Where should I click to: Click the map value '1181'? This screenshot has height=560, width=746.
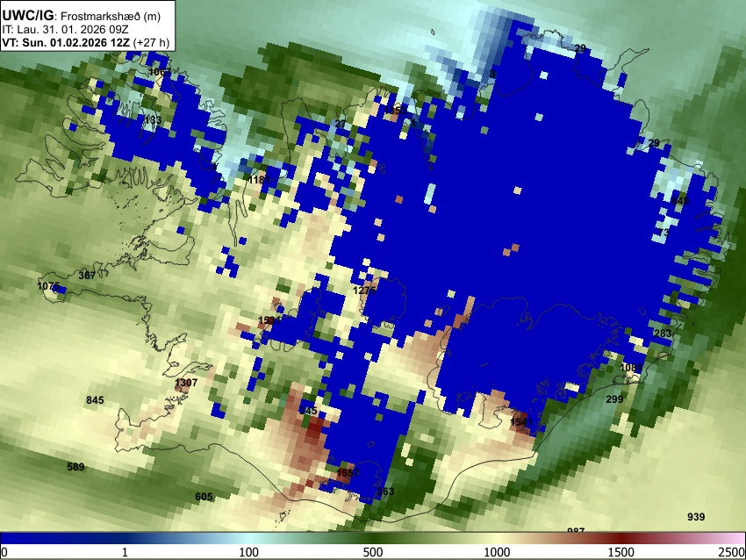pos(259,180)
